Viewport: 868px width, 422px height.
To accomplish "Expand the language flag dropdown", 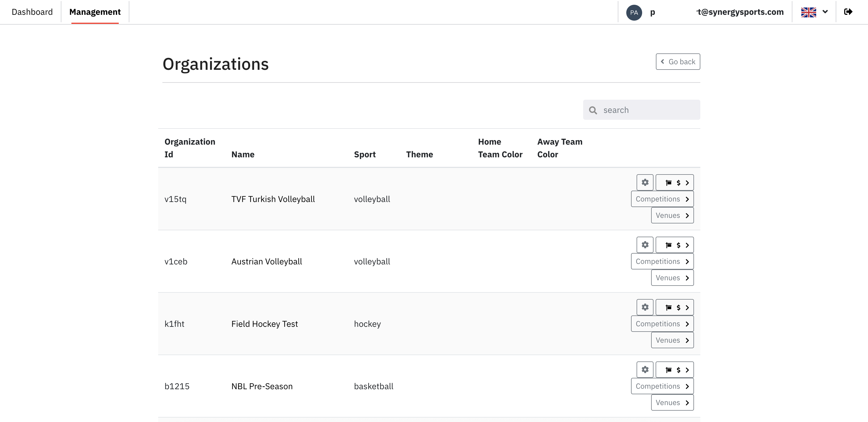I will point(814,12).
